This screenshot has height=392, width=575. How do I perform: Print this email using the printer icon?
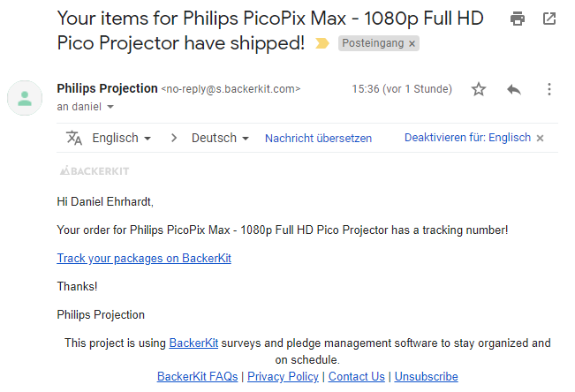tap(517, 19)
